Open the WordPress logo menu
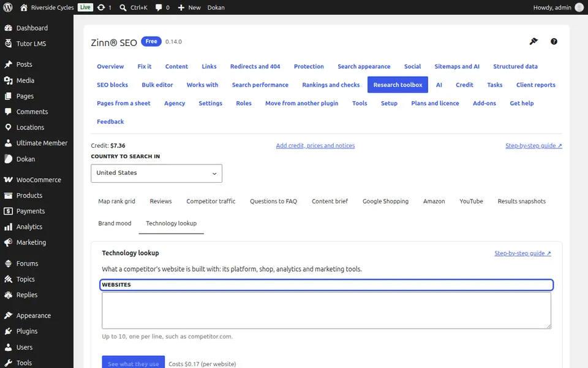 point(7,7)
